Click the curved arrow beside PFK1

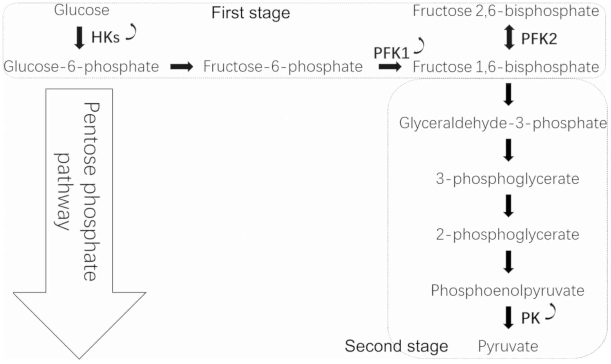[419, 46]
